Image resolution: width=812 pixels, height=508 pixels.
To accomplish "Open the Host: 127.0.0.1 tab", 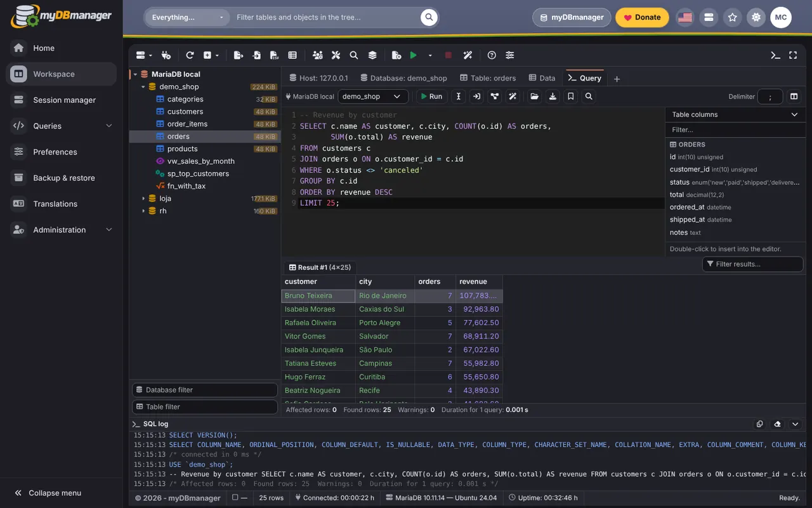I will pyautogui.click(x=318, y=78).
